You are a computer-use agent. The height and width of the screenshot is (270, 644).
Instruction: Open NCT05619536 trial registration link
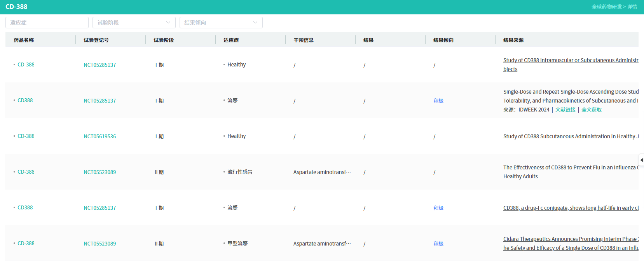[x=99, y=136]
